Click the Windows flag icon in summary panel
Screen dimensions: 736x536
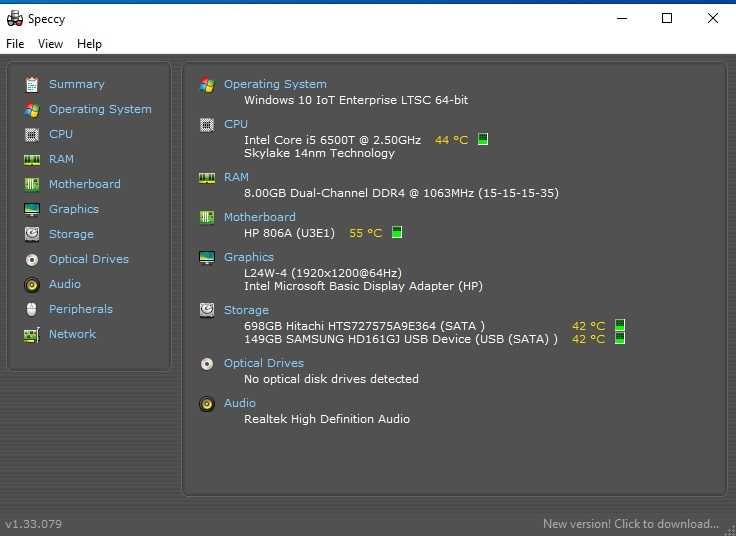click(207, 85)
